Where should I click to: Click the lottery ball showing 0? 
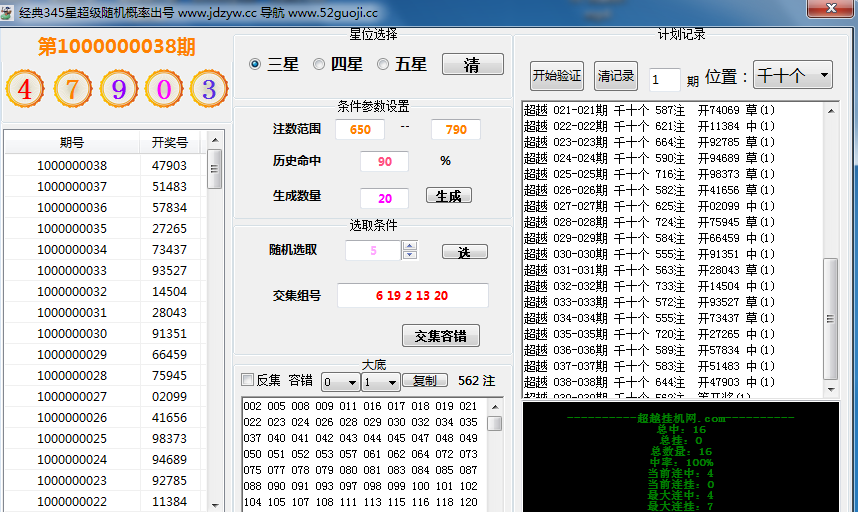(164, 89)
